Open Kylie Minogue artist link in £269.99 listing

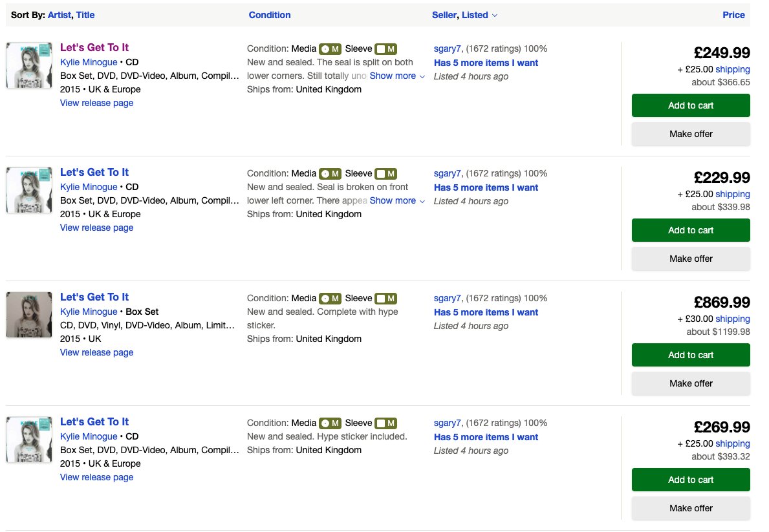(x=88, y=436)
